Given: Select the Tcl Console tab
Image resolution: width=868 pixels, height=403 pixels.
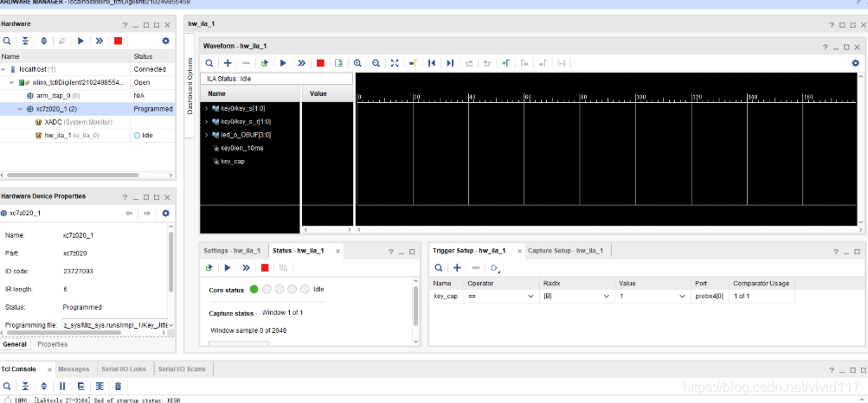Looking at the screenshot, I should tap(19, 369).
